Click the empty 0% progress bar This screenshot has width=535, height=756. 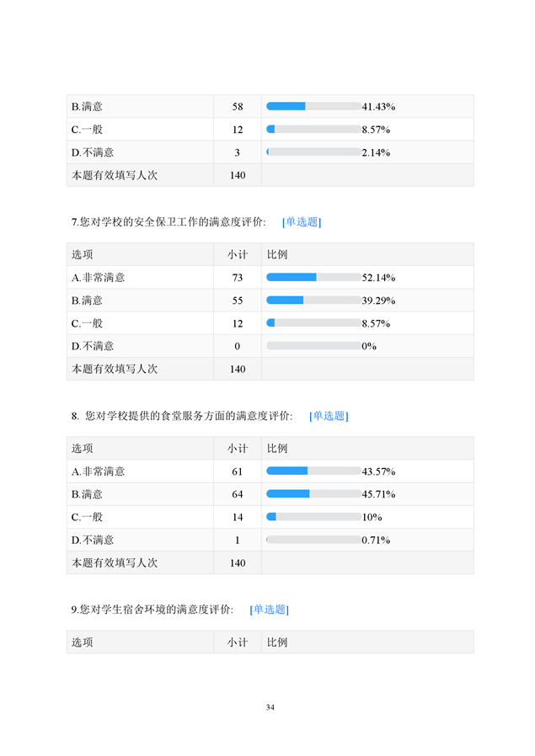[x=313, y=346]
